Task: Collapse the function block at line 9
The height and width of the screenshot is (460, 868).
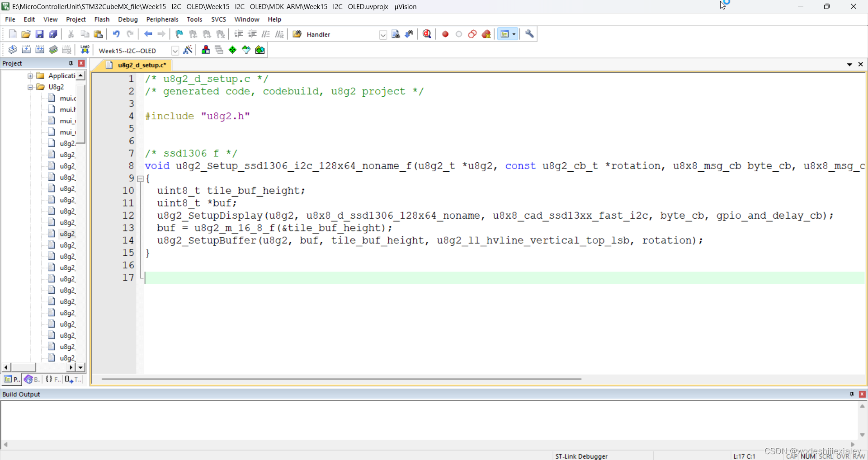Action: 141,179
